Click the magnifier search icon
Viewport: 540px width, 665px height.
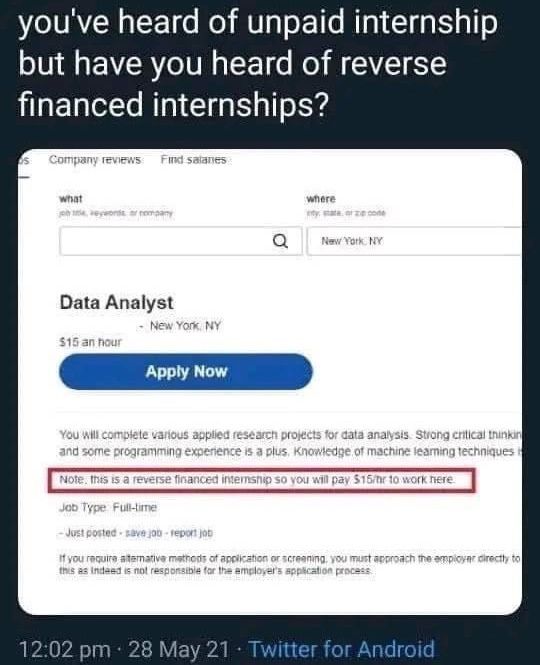(280, 241)
